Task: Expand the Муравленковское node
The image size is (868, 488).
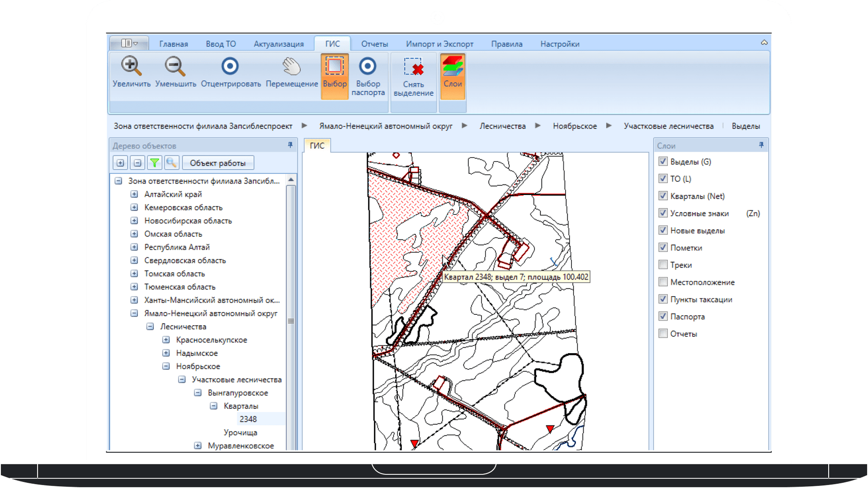Action: [198, 445]
